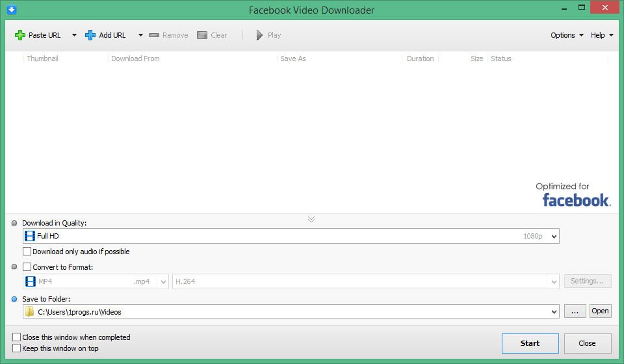Click the Close button at bottom
This screenshot has width=624, height=364.
tap(588, 343)
